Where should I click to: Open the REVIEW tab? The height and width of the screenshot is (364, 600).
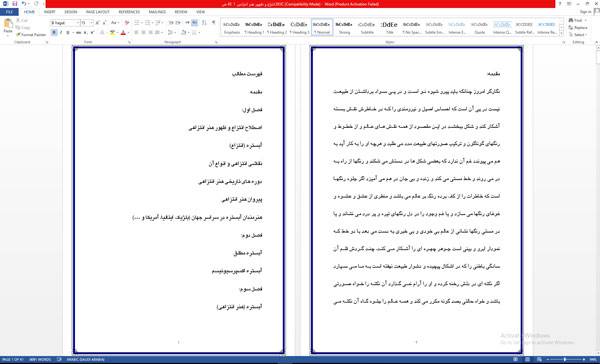181,12
